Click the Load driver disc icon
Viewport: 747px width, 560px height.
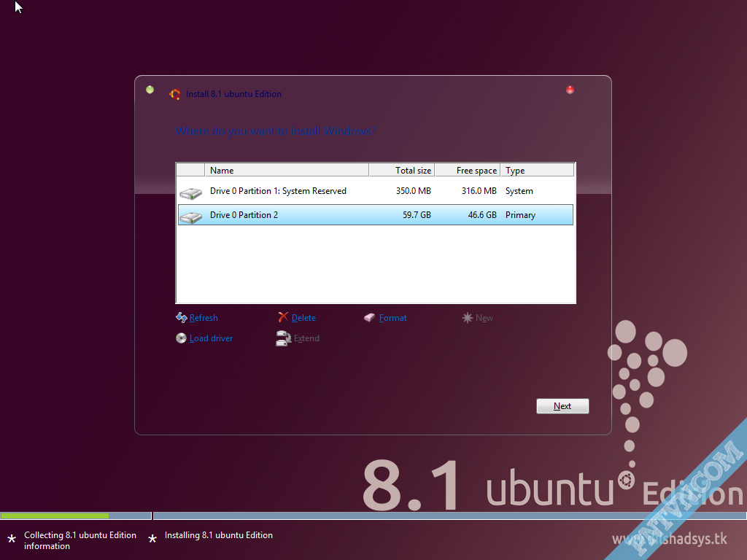point(181,338)
